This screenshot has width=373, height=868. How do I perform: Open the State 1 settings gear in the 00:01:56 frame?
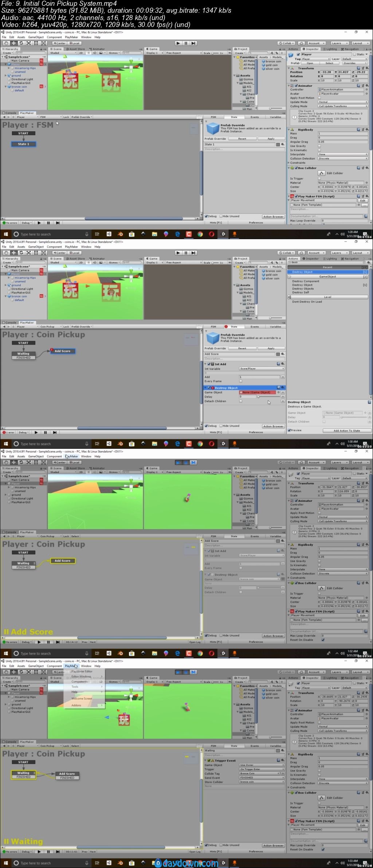pyautogui.click(x=282, y=144)
